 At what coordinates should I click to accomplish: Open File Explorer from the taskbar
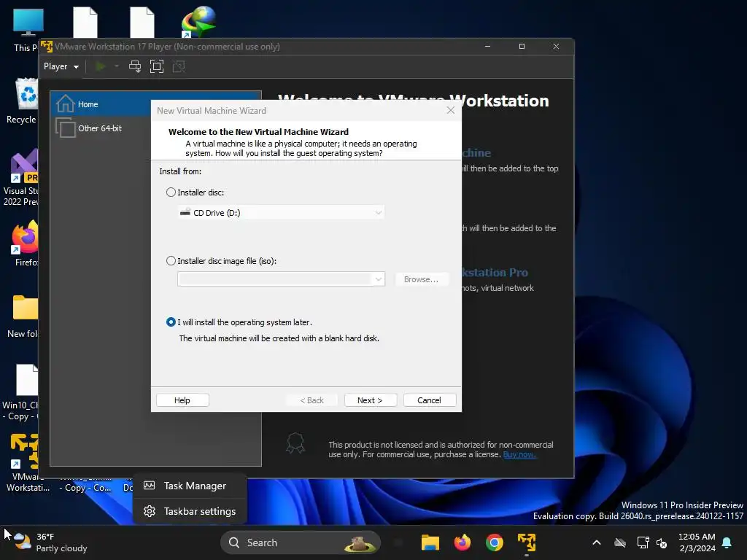(x=430, y=542)
